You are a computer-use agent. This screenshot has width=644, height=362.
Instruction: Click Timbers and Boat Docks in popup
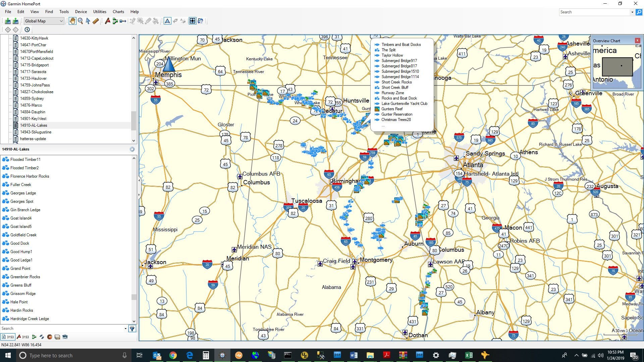(x=401, y=45)
